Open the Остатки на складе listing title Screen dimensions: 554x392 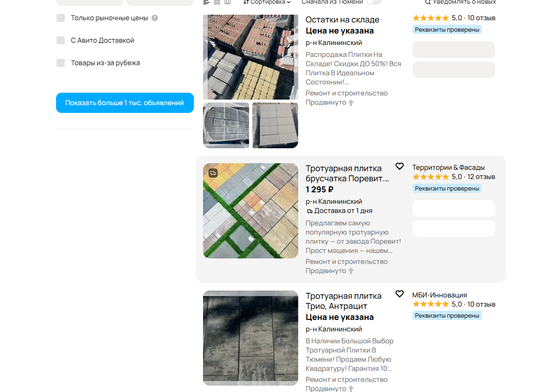[x=343, y=20]
